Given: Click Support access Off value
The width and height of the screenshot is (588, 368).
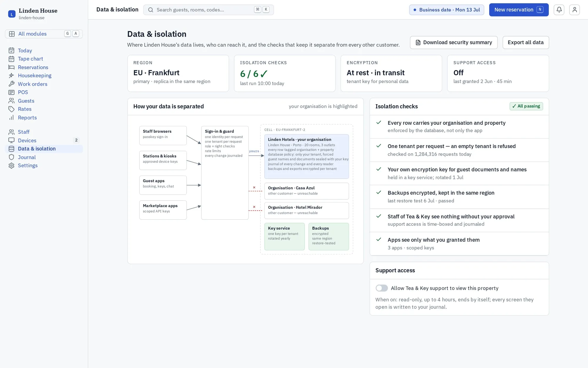Looking at the screenshot, I should point(458,73).
